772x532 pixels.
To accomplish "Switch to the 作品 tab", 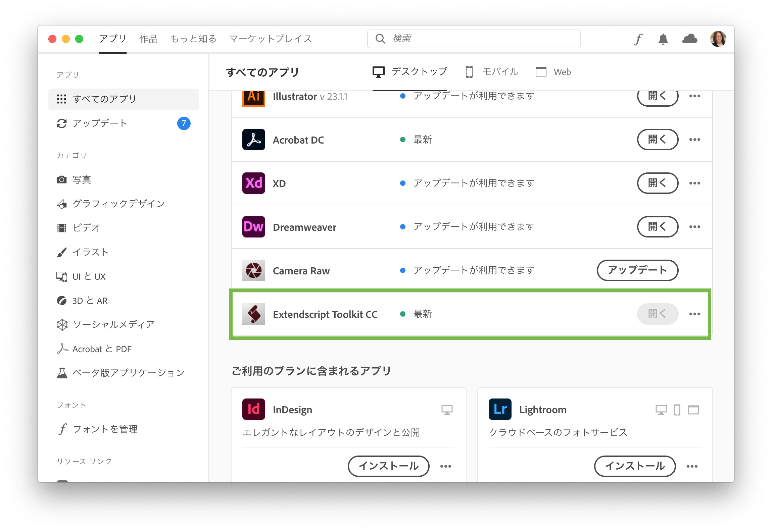I will 148,39.
